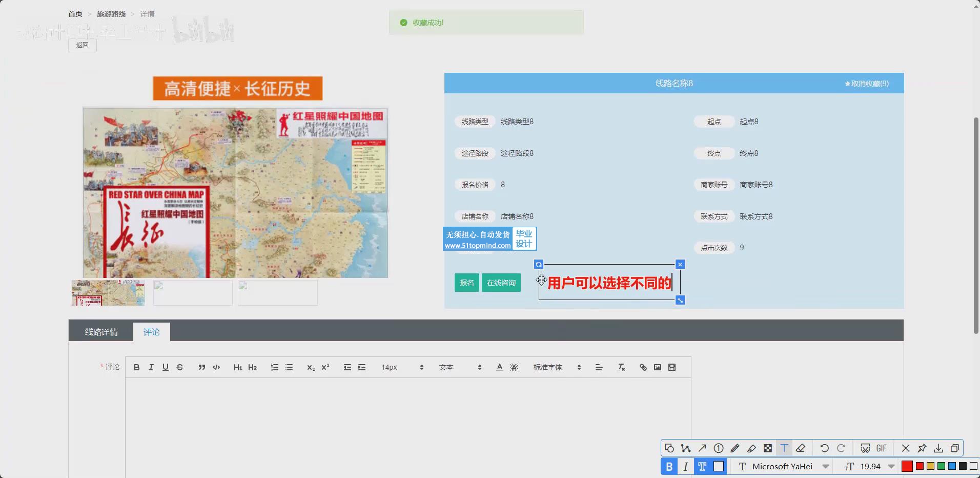Apply underline in comment editor
The image size is (980, 478).
[x=165, y=367]
